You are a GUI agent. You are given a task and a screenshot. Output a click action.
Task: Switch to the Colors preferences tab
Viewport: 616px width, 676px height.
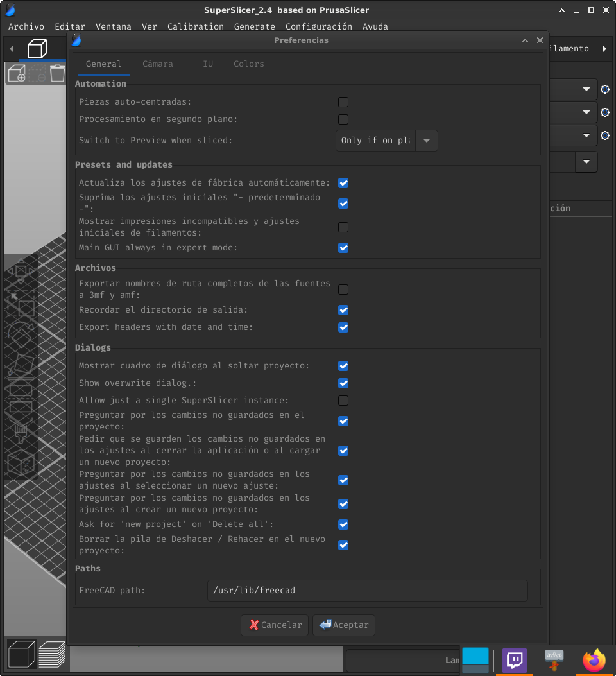(248, 64)
